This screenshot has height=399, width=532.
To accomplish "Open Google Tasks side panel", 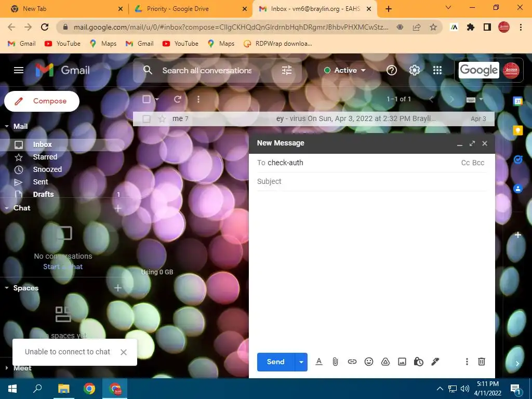I will point(518,159).
